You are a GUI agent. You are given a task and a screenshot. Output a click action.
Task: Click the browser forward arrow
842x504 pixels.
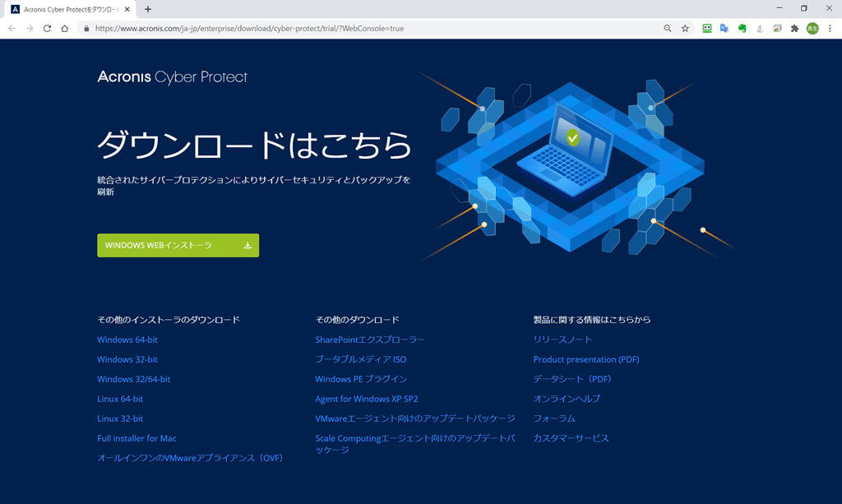point(30,29)
